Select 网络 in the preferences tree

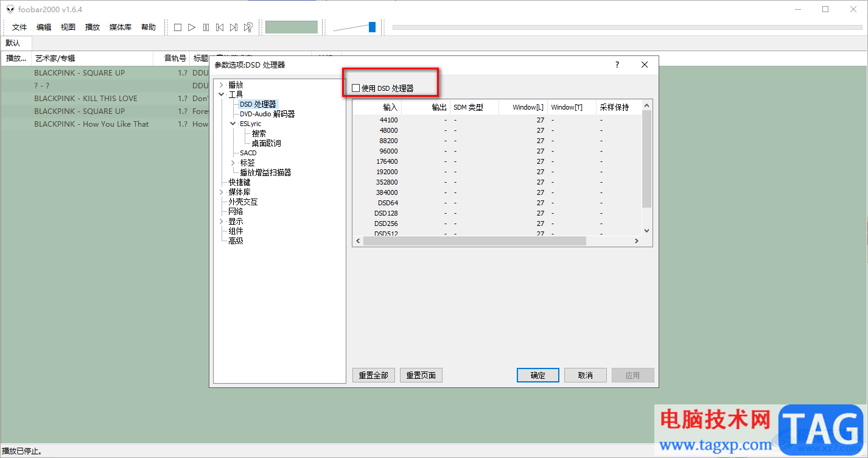236,211
